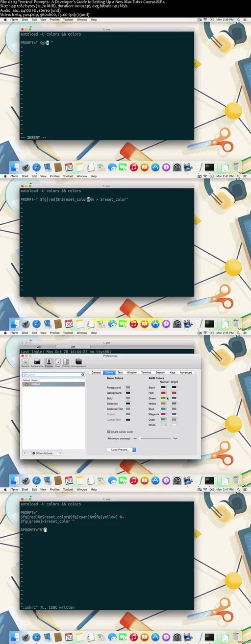The height and width of the screenshot is (644, 251).
Task: Click the Apple menu in the 2:45 PM menu bar
Action: (x=5, y=333)
